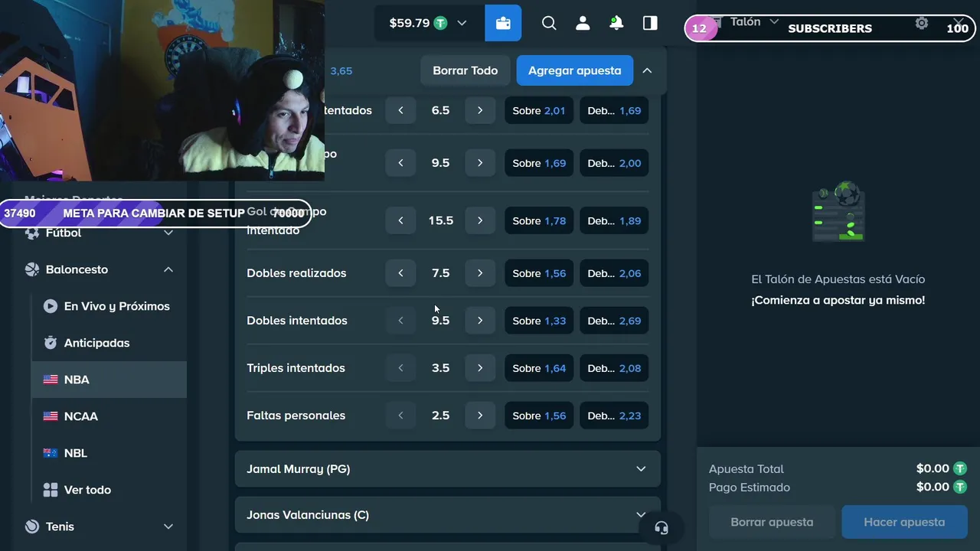Screen dimensions: 980x551
Task: Click the Ver todo grid icon
Action: click(x=51, y=490)
